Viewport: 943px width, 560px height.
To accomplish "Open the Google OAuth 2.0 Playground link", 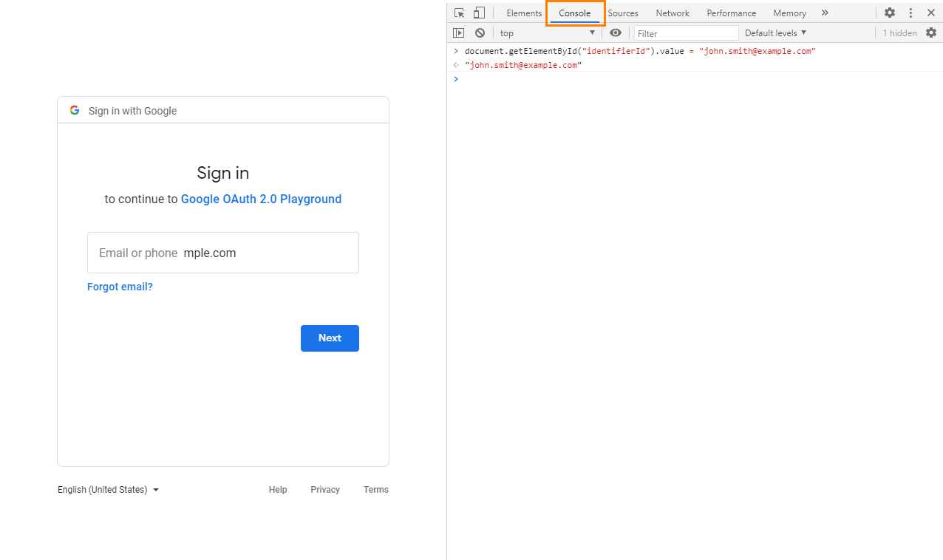I will click(x=261, y=199).
